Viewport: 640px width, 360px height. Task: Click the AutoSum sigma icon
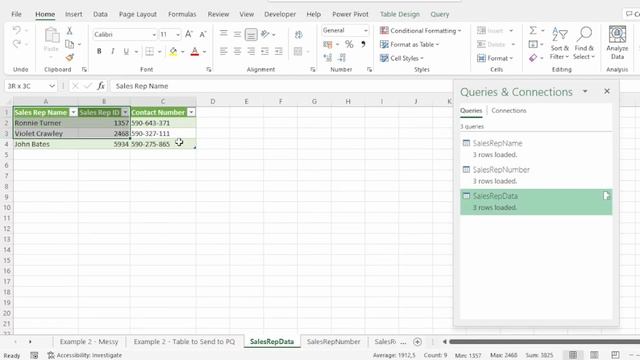coord(533,31)
